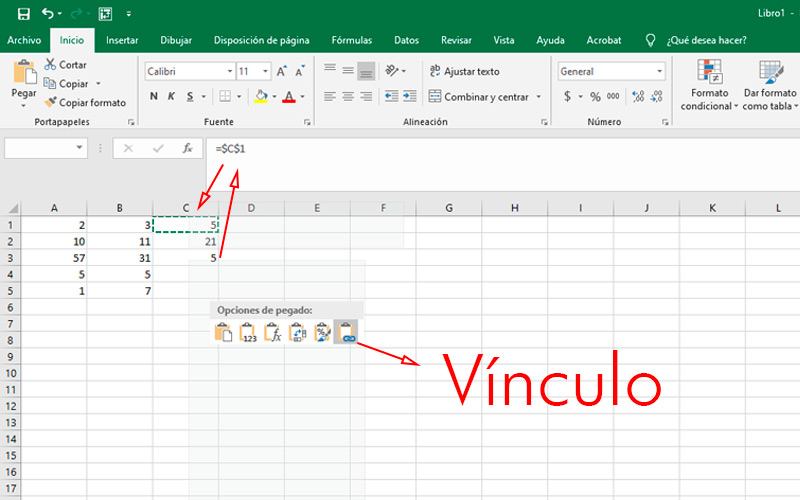Screen dimensions: 800x500
Task: Confirm formula entry with checkmark
Action: 158,148
